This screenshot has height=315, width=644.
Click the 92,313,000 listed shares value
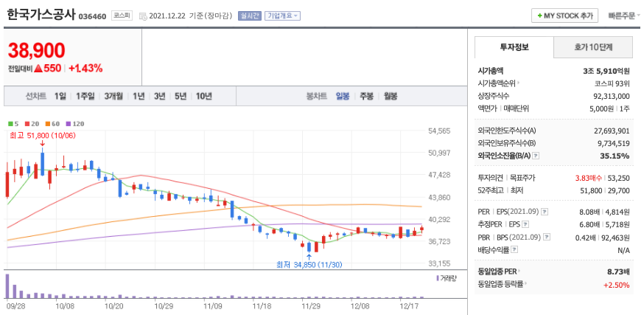click(612, 96)
